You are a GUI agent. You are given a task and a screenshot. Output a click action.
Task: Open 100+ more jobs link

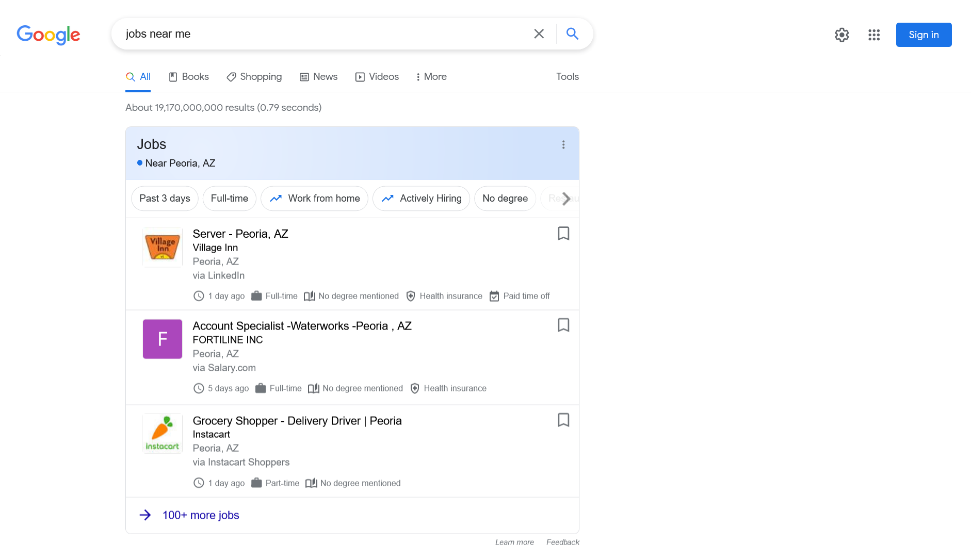[x=200, y=515]
